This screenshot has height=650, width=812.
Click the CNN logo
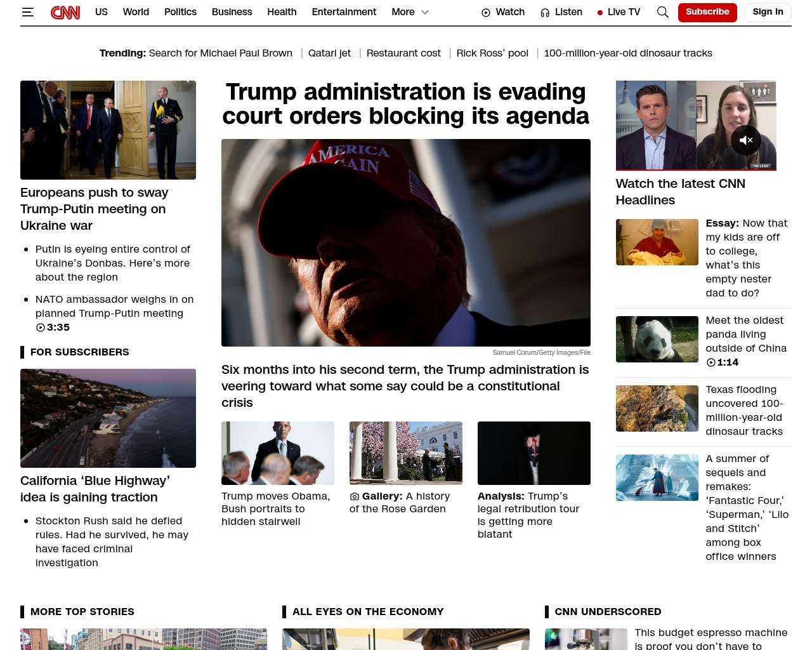(65, 12)
